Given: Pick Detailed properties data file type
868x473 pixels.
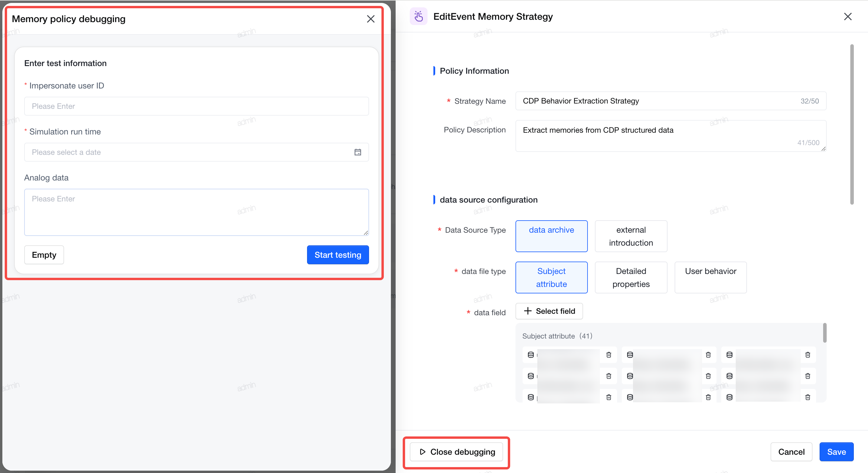Looking at the screenshot, I should [x=631, y=277].
